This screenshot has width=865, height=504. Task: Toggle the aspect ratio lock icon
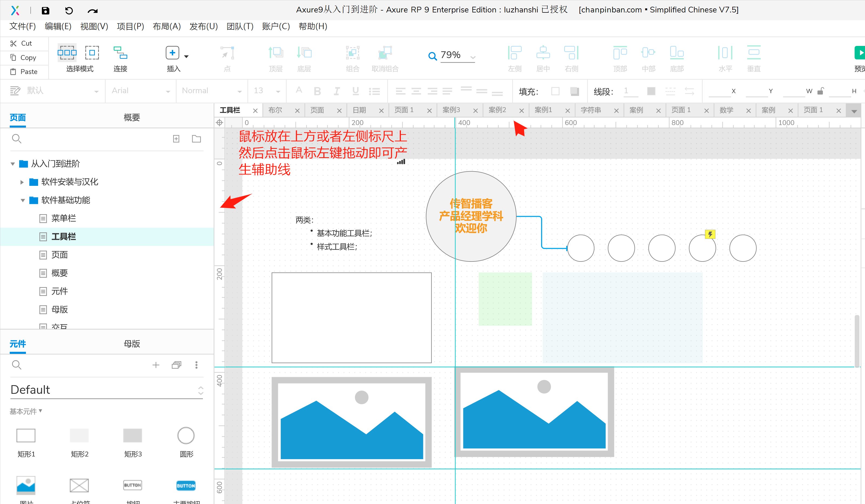[x=820, y=91]
